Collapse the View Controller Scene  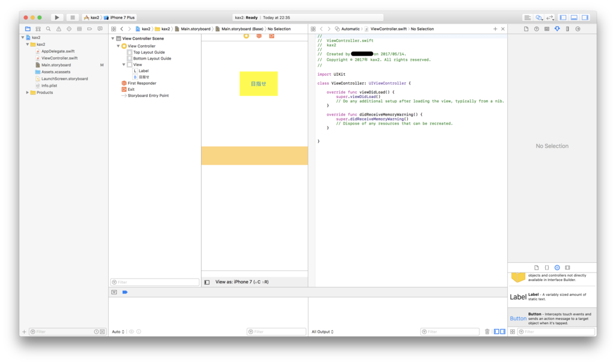point(113,39)
